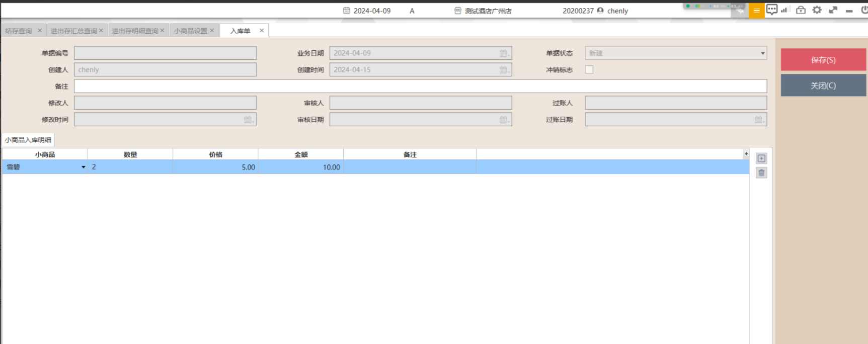Open settings with the gear icon
Image resolution: width=868 pixels, height=344 pixels.
(x=817, y=10)
